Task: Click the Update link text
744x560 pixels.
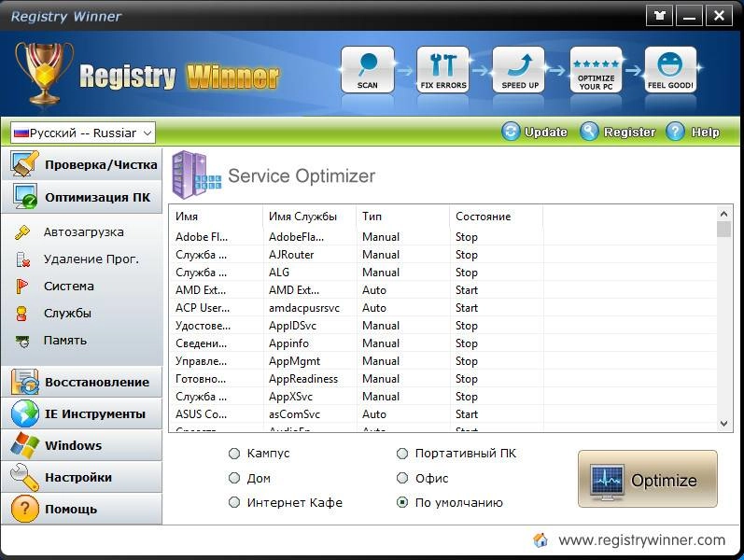Action: click(x=546, y=132)
